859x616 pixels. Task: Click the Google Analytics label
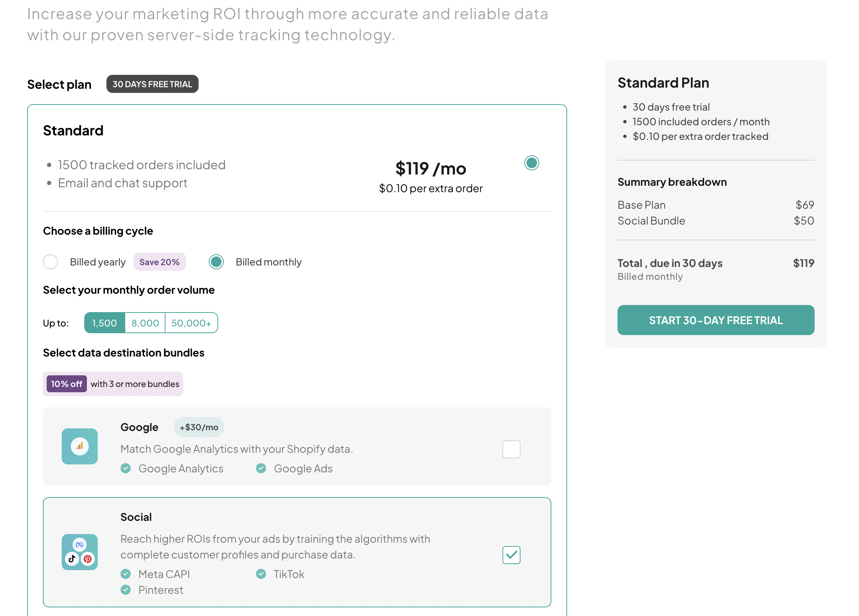coord(181,468)
